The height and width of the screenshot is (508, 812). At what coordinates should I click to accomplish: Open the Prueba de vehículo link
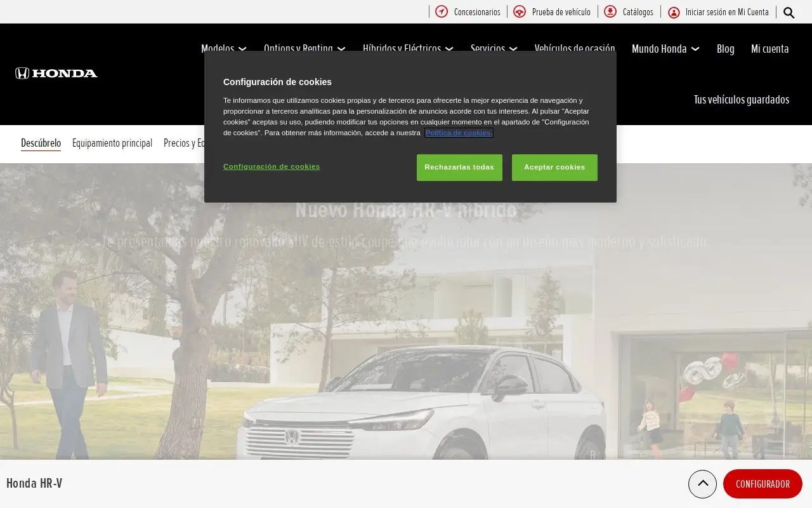coord(561,12)
